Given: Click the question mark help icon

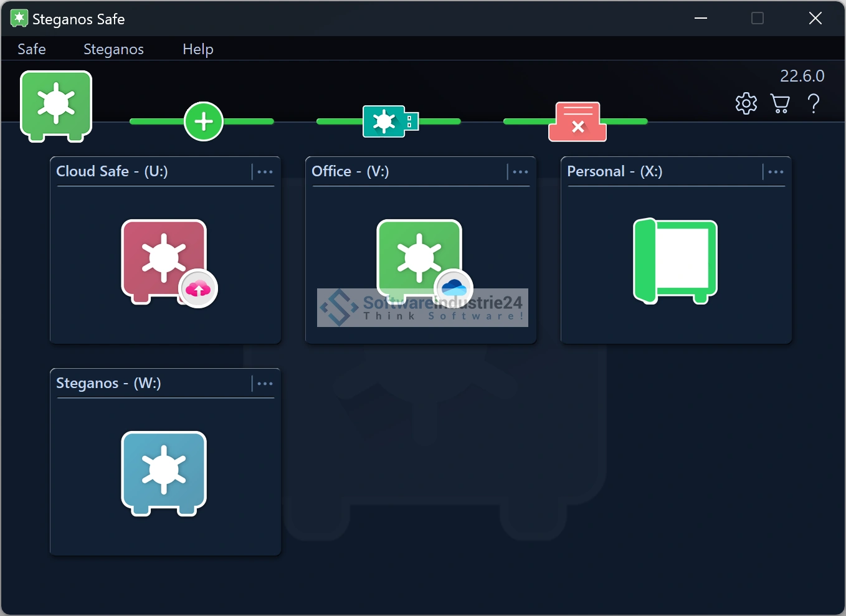Looking at the screenshot, I should coord(814,103).
